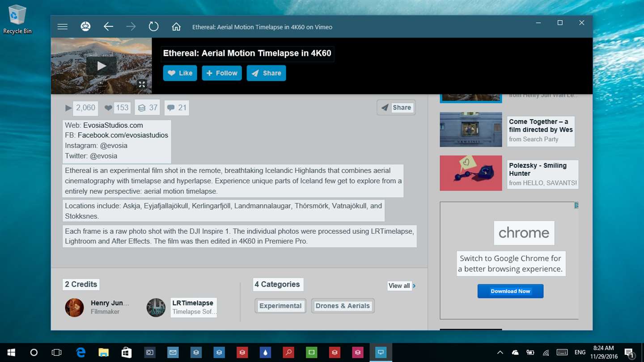The width and height of the screenshot is (644, 362).
Task: Open OneDrive cloud tray icon
Action: pyautogui.click(x=515, y=353)
